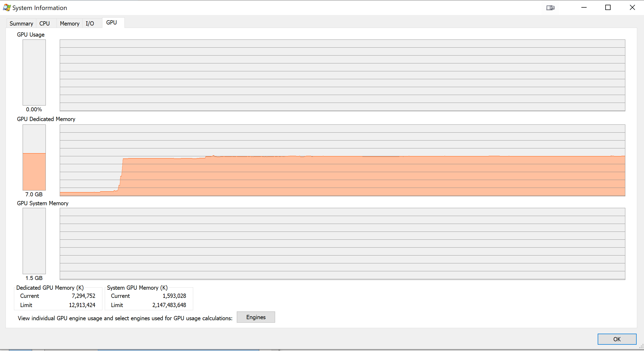The height and width of the screenshot is (351, 644).
Task: Open the Engines dialog
Action: click(x=256, y=317)
